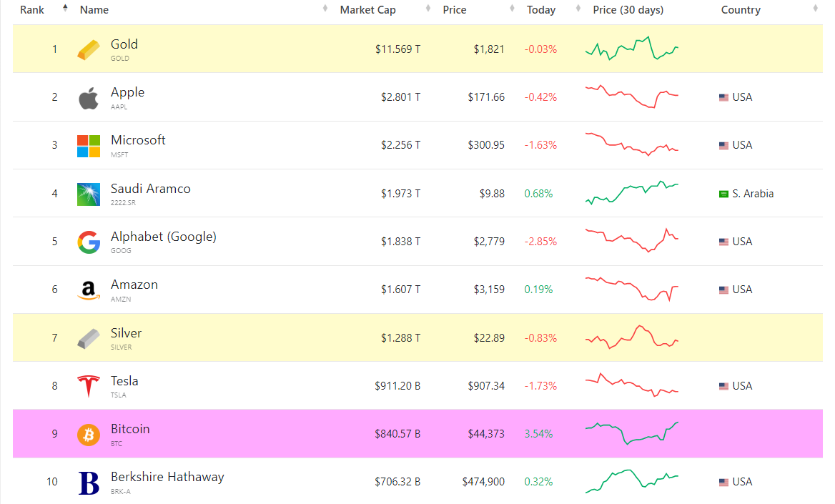View Tesla 30-day price chart
The height and width of the screenshot is (504, 835).
coord(631,385)
